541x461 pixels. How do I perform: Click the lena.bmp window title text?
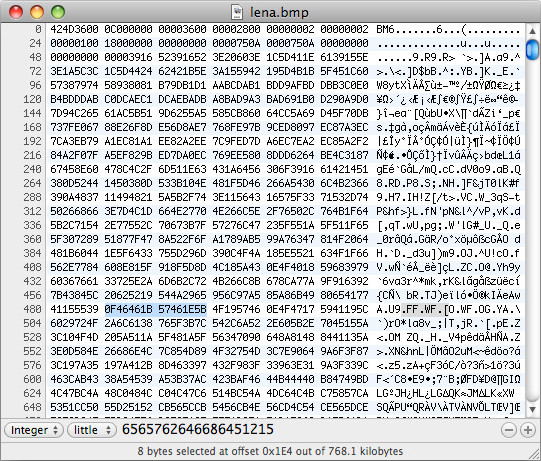(279, 12)
